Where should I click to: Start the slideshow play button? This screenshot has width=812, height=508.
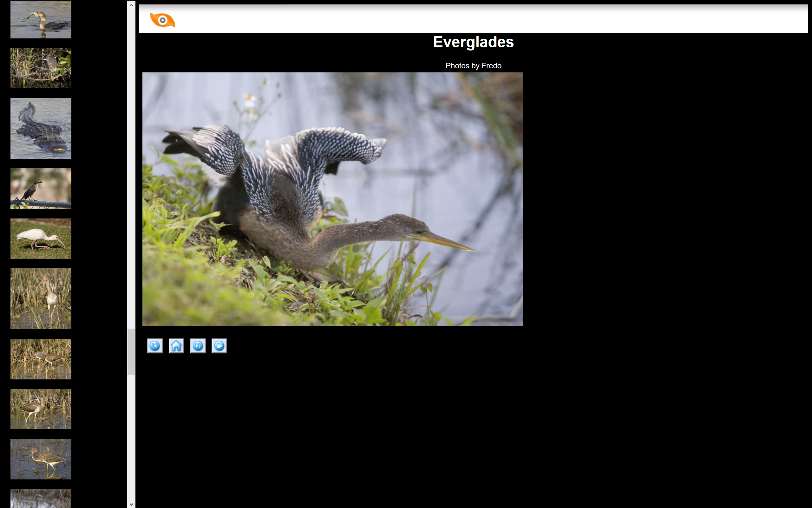coord(219,346)
